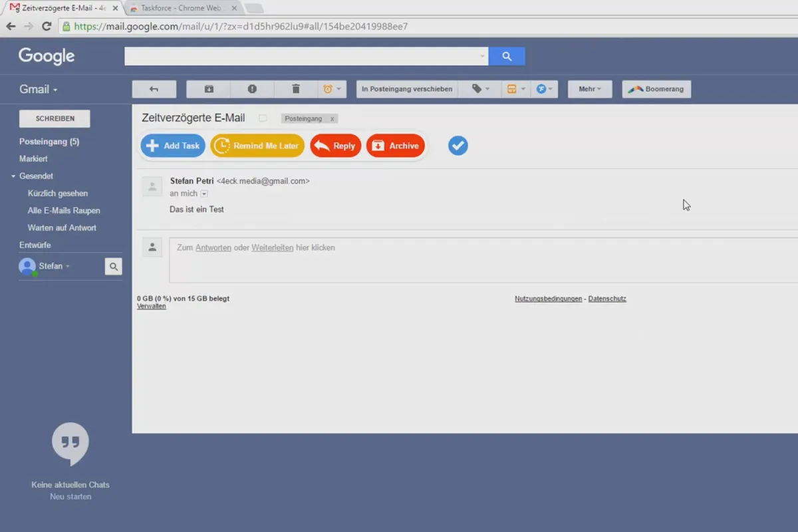Click the green padlock secure icon
This screenshot has height=532, width=798.
66,27
